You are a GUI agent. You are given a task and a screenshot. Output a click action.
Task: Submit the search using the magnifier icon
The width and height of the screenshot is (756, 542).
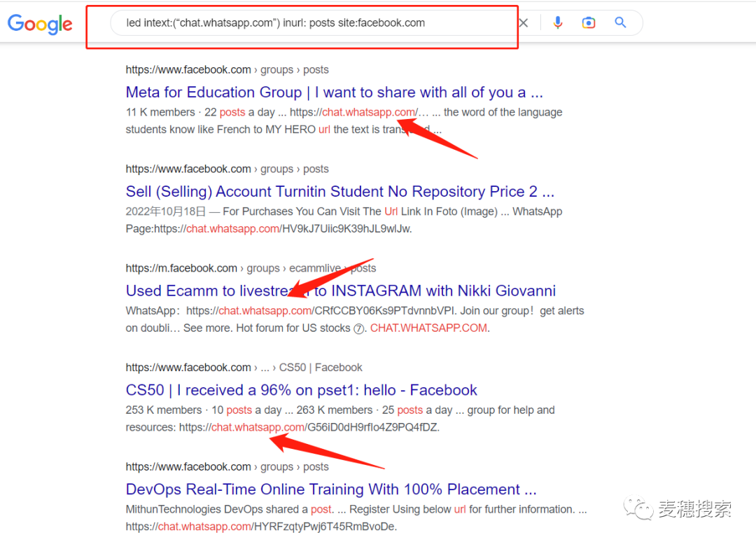[x=620, y=23]
